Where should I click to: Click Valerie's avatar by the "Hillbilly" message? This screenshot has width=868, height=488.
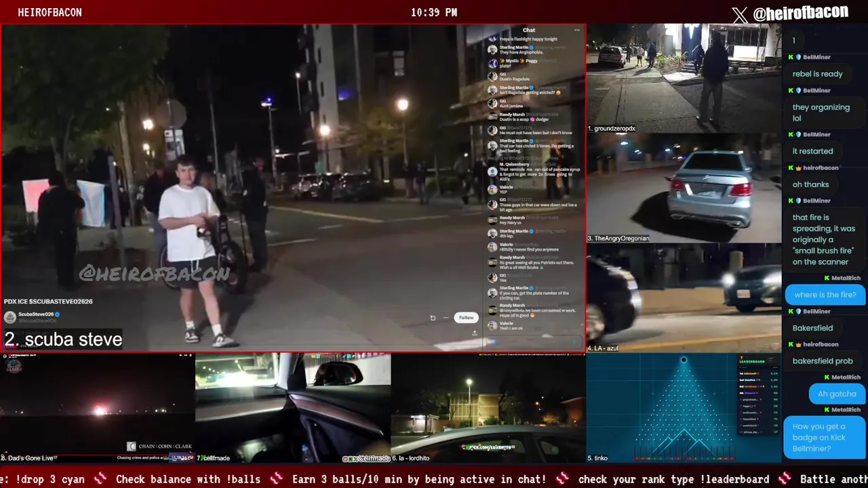pyautogui.click(x=493, y=247)
